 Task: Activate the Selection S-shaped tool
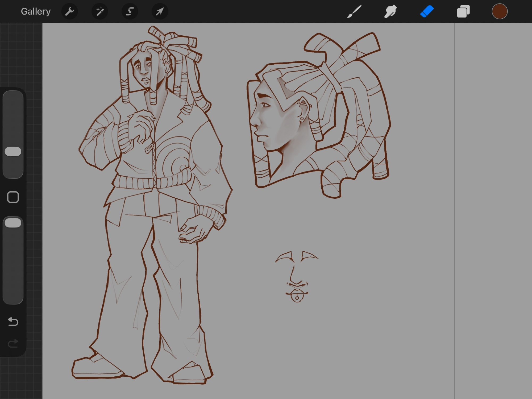pyautogui.click(x=130, y=11)
